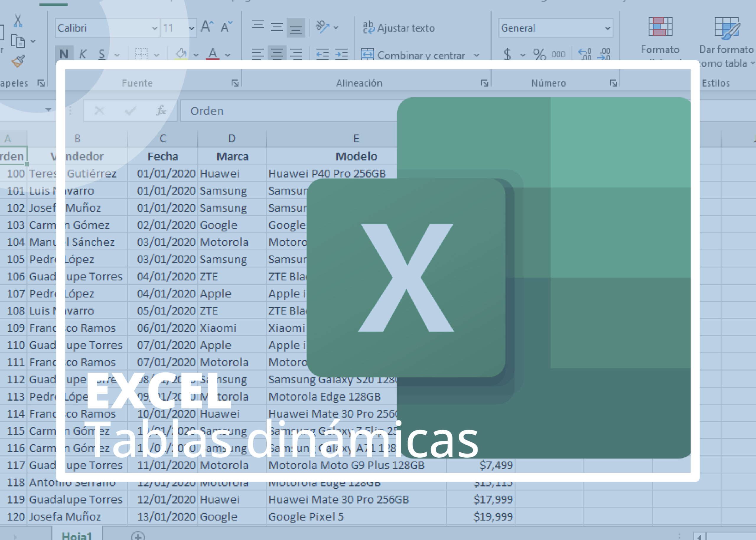Toggle italic with the K button

(82, 54)
